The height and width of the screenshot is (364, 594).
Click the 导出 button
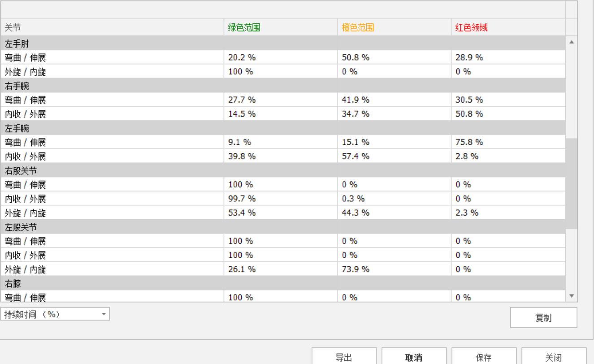[x=344, y=357]
